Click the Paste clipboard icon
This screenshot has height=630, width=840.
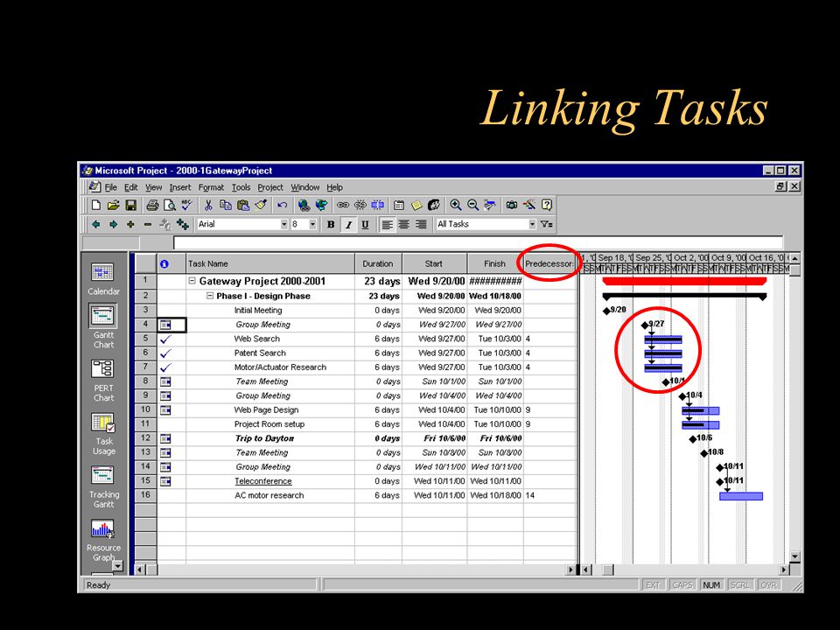243,205
